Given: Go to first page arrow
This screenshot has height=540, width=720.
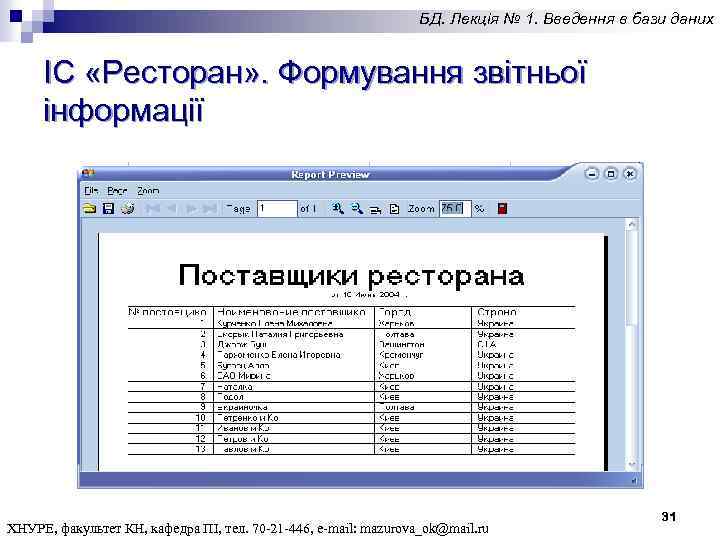Looking at the screenshot, I should (152, 209).
